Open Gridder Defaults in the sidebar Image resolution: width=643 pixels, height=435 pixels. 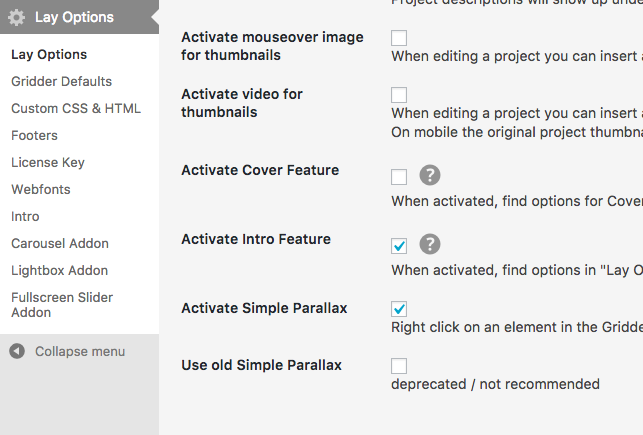[61, 81]
